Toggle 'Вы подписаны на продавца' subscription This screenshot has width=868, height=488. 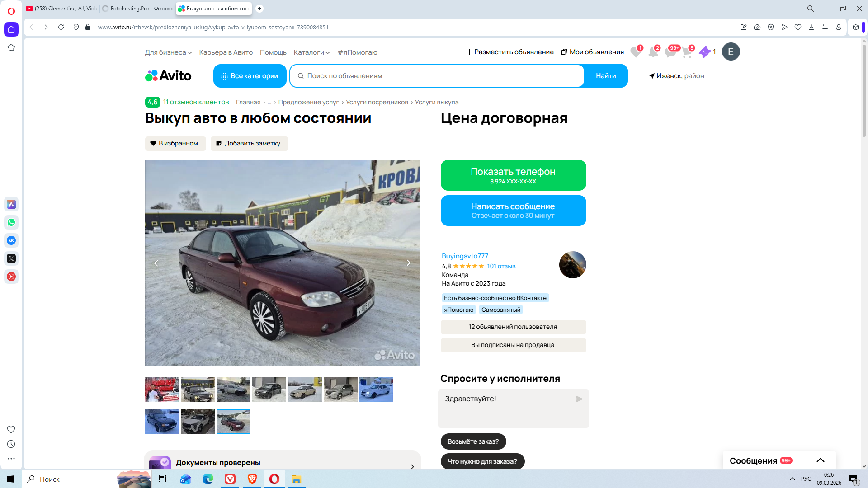coord(513,345)
